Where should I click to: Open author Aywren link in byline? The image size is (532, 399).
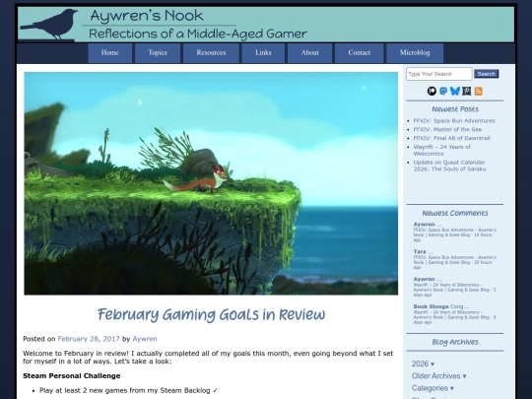tap(145, 339)
